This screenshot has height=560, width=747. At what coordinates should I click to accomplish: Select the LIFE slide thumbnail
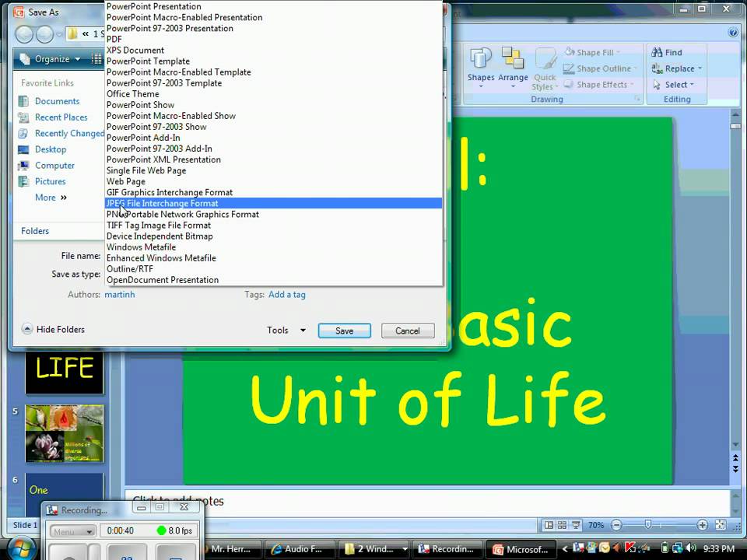pos(65,373)
